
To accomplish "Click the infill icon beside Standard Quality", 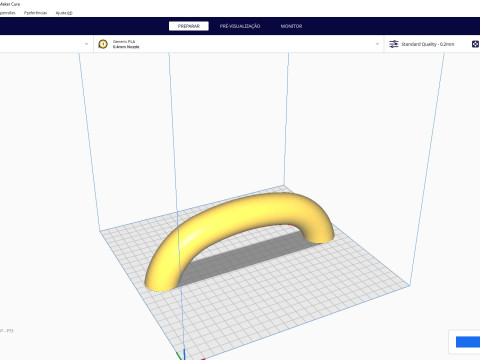I will [x=476, y=44].
